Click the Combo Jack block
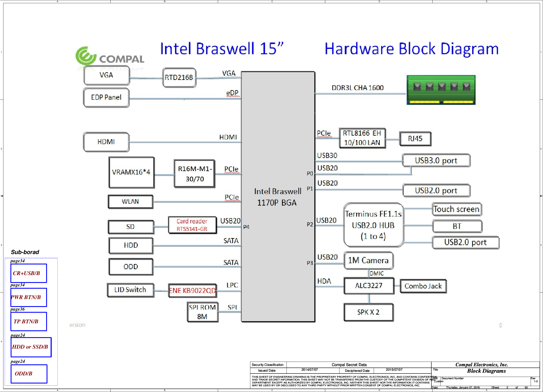543x392 pixels. tap(423, 286)
